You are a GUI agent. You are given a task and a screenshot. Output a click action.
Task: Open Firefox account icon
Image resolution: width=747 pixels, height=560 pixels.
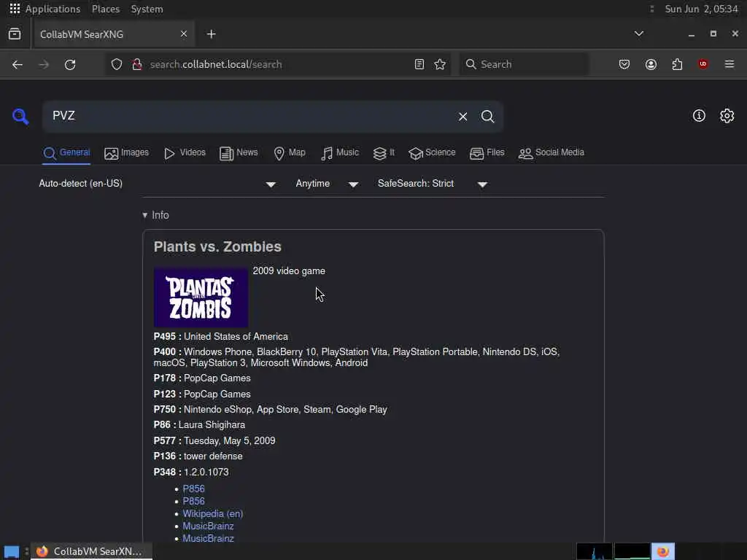tap(651, 64)
